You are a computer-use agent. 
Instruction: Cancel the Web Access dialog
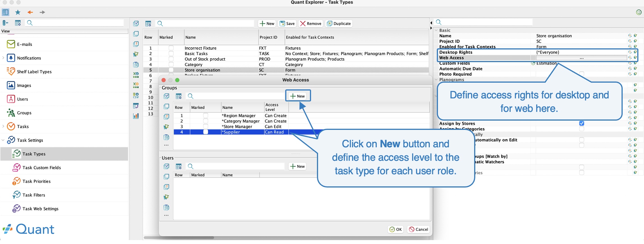tap(419, 229)
